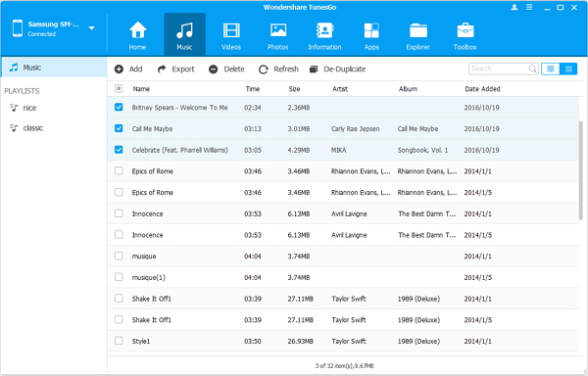Click the album 'Songbook, Vol. 1'

click(422, 150)
